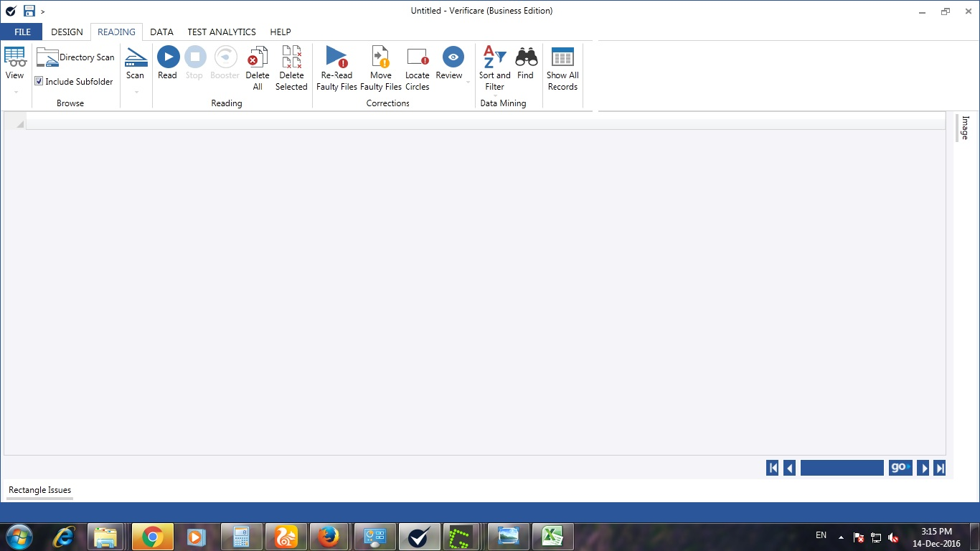Open Google Chrome from the taskbar
This screenshot has height=551, width=980.
[x=152, y=537]
